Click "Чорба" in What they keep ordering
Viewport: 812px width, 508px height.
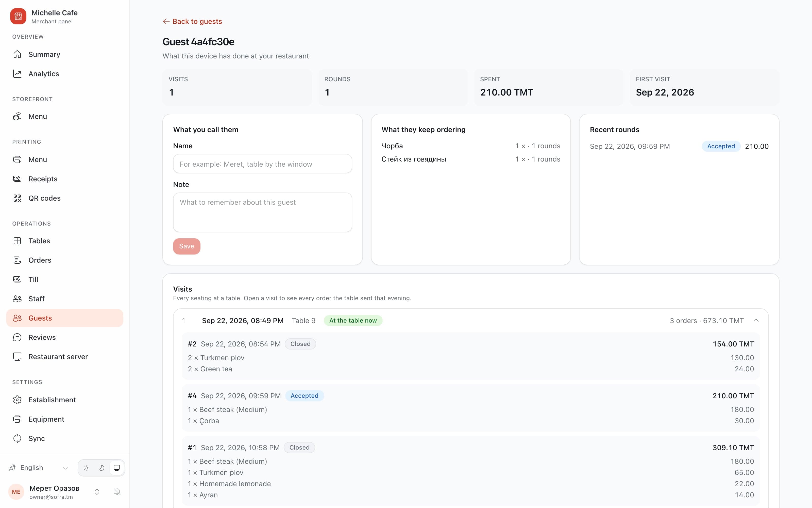point(392,146)
